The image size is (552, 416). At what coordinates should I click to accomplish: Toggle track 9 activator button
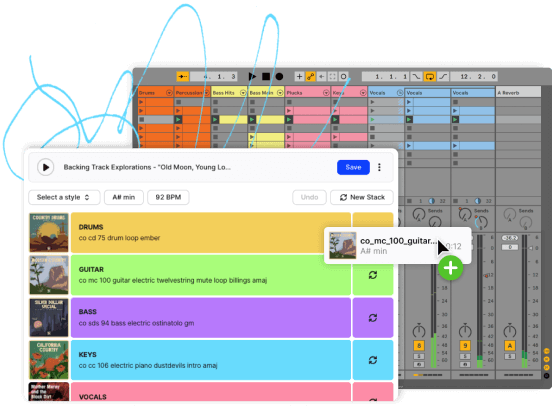pos(465,346)
